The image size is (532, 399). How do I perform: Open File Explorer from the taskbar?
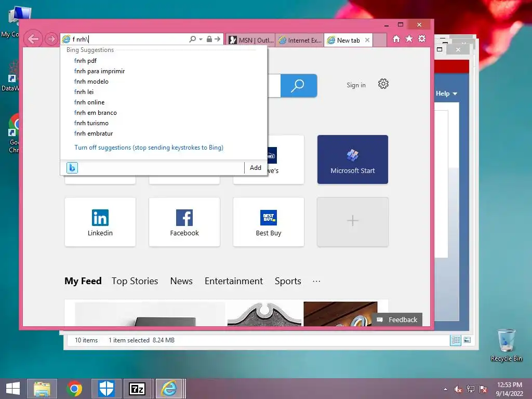point(42,389)
